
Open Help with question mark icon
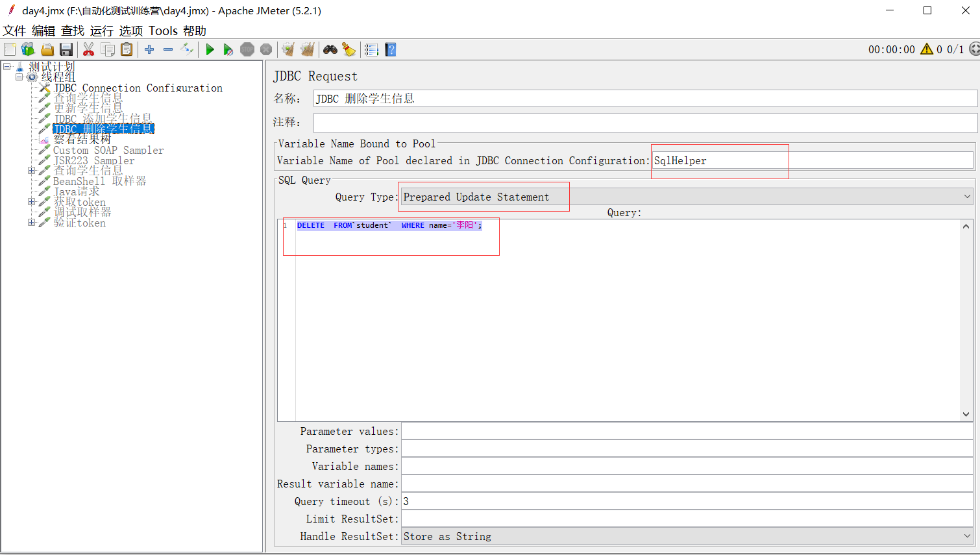coord(391,49)
